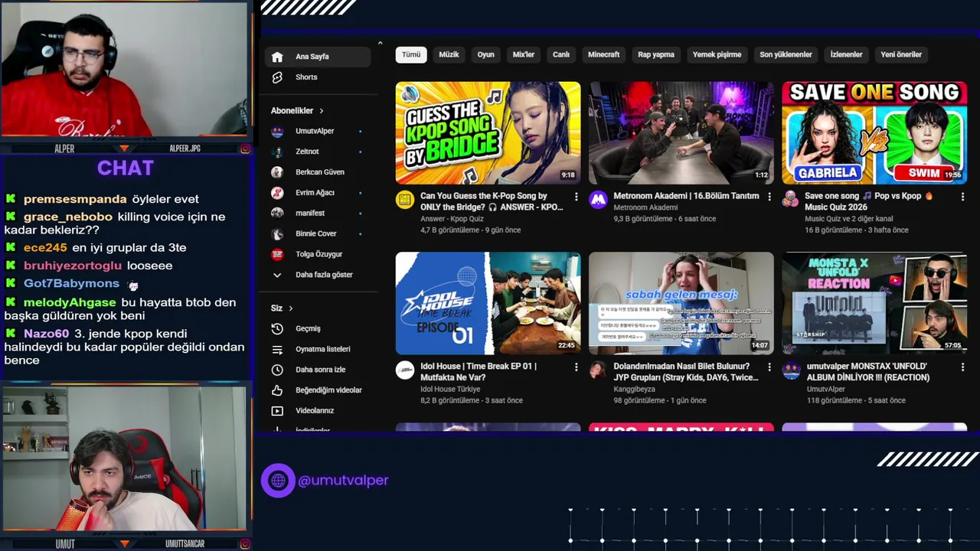
Task: Open options menu for Idol House video
Action: click(x=576, y=367)
